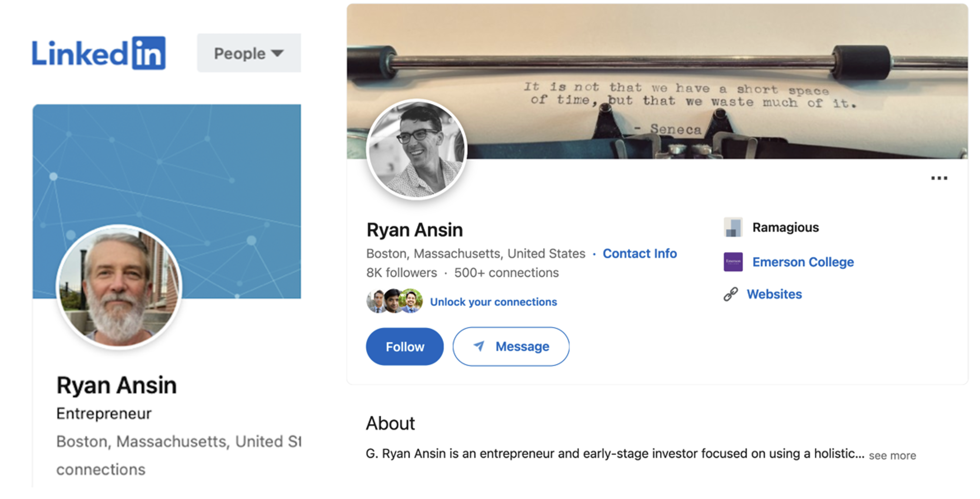
Task: Click the bearded man's profile photo
Action: [x=119, y=286]
